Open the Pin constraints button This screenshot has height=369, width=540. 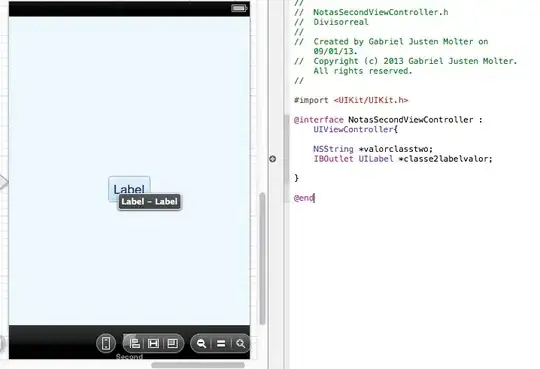tap(153, 344)
